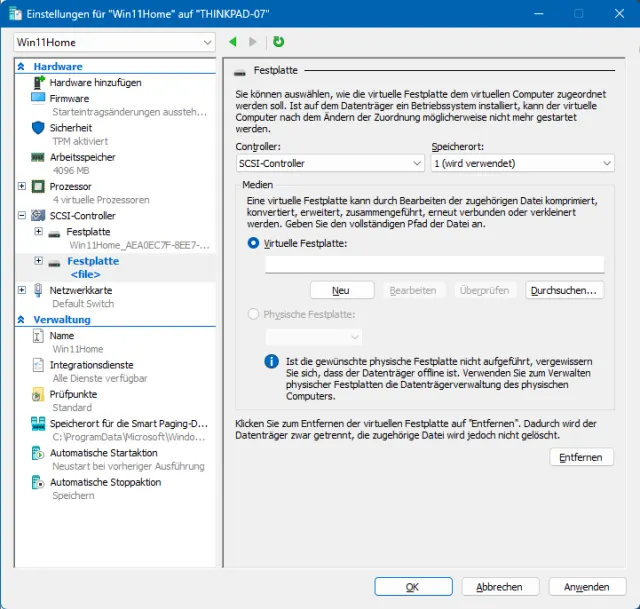Click the Sicherheit shield icon
This screenshot has height=609, width=640.
(x=38, y=128)
